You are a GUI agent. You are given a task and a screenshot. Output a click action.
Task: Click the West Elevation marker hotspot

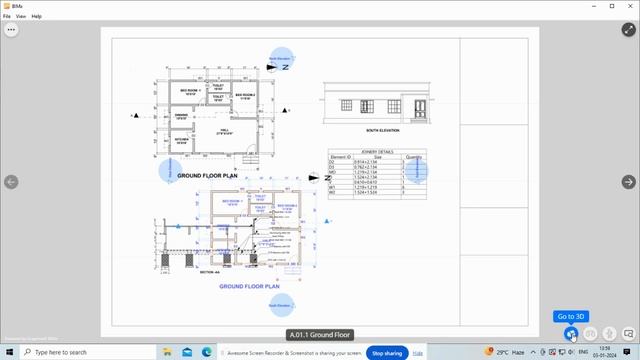170,170
